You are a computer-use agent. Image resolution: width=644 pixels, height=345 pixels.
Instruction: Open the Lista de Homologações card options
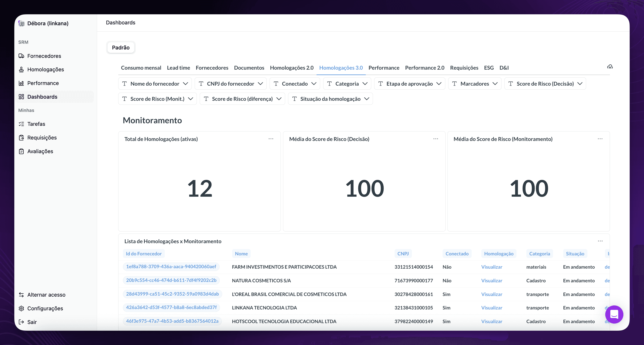click(600, 241)
